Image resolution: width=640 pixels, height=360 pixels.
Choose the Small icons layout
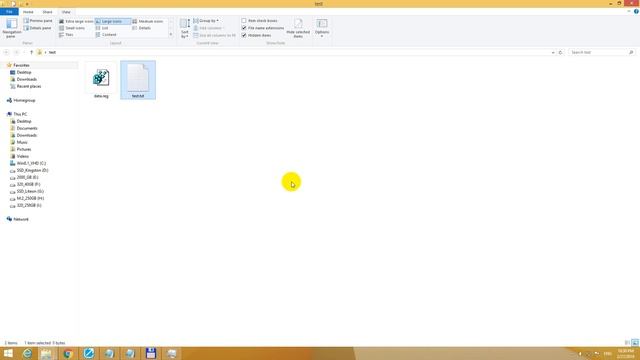tap(72, 28)
